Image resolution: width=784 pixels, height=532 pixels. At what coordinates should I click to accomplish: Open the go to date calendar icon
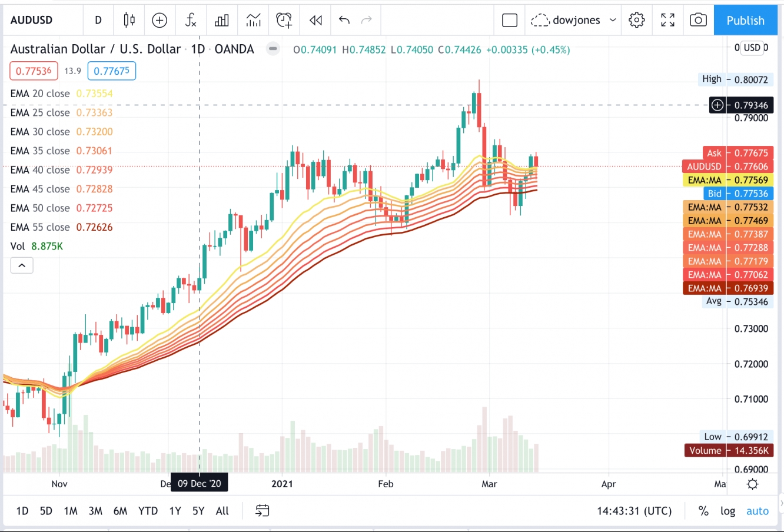pyautogui.click(x=263, y=511)
